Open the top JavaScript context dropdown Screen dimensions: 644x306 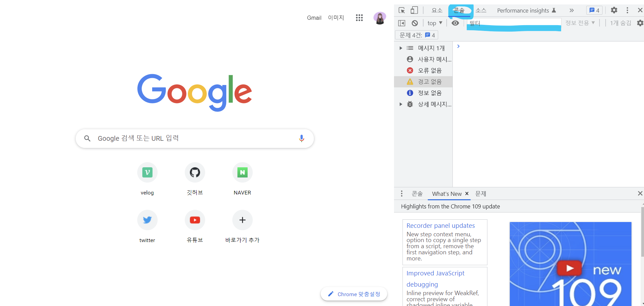(435, 23)
